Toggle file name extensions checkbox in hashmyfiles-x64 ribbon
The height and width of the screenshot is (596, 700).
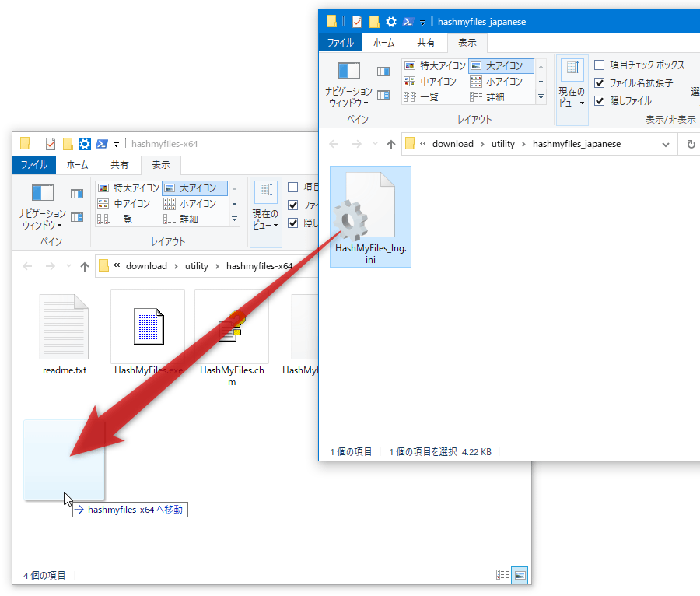pos(293,205)
